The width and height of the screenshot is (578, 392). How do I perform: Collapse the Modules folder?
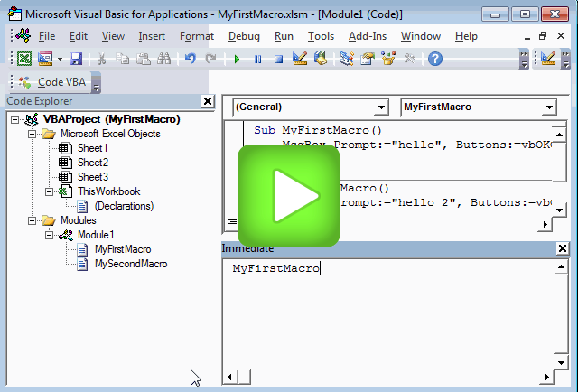33,220
